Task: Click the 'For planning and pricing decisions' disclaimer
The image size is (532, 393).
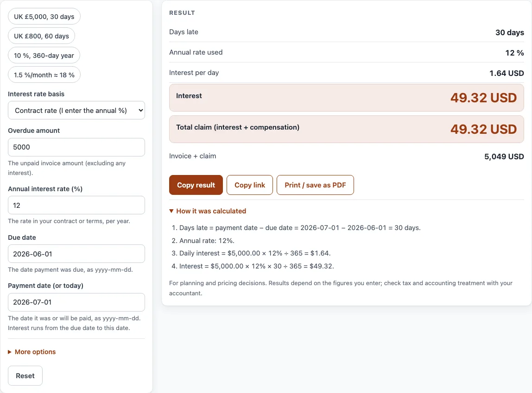Action: pos(341,288)
